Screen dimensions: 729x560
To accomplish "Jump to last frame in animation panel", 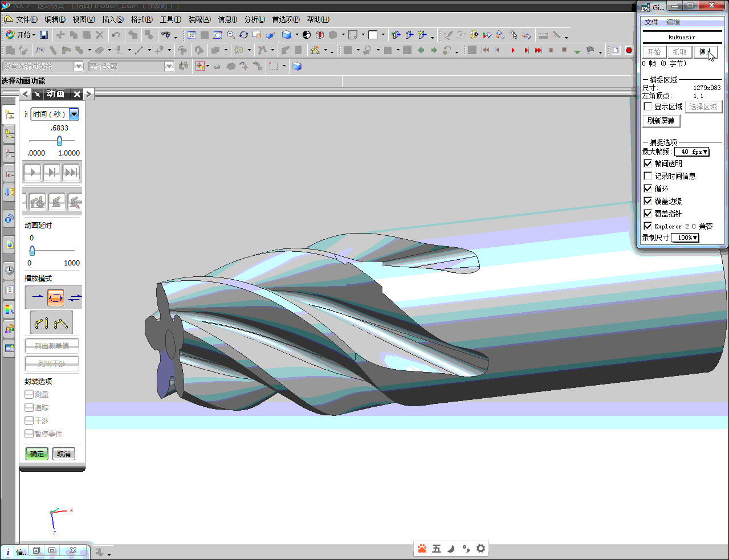I will [71, 172].
